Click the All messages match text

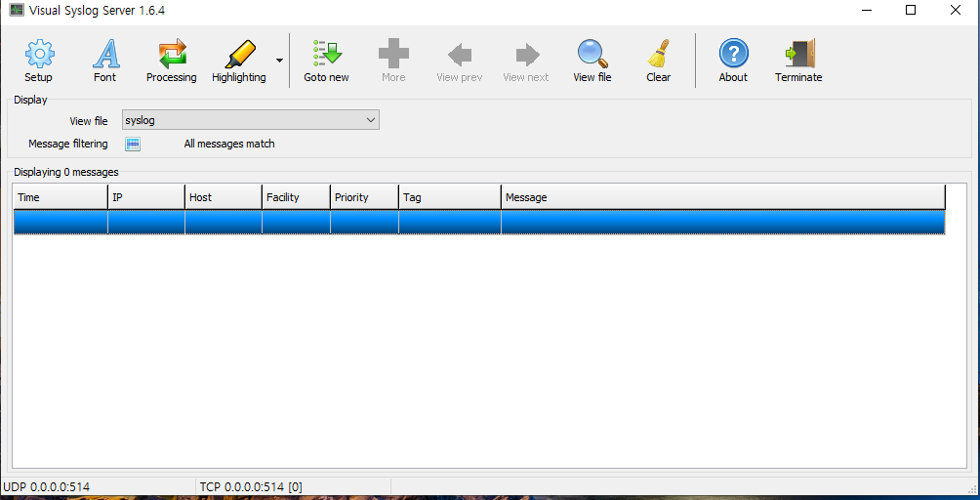[229, 144]
